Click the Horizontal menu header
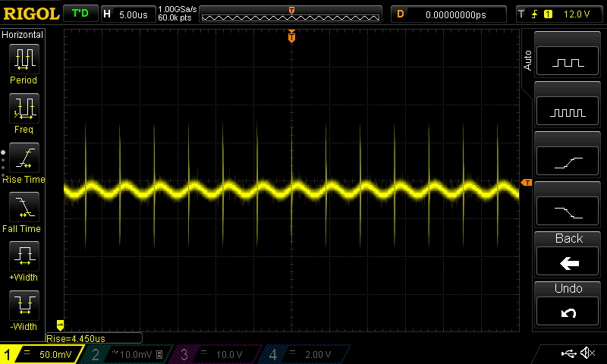The width and height of the screenshot is (607, 364). [23, 34]
